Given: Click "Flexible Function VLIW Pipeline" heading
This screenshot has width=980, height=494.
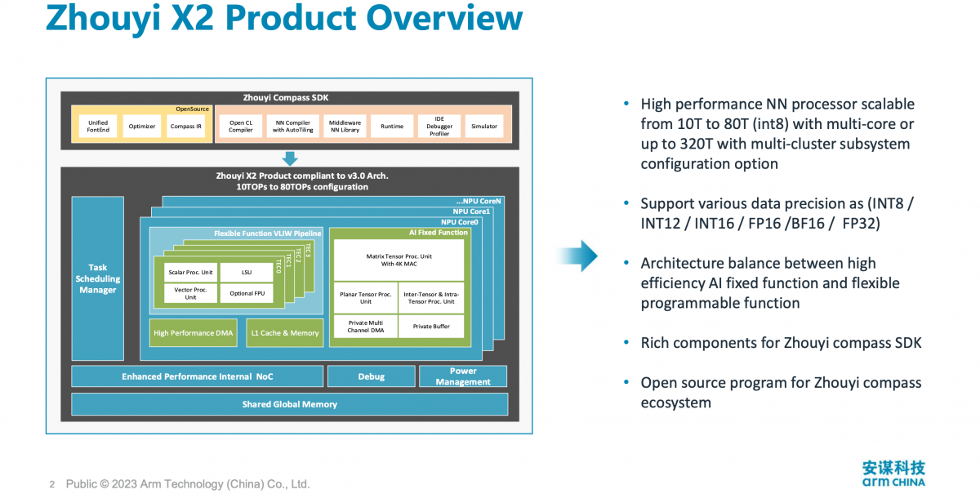Looking at the screenshot, I should pos(268,234).
